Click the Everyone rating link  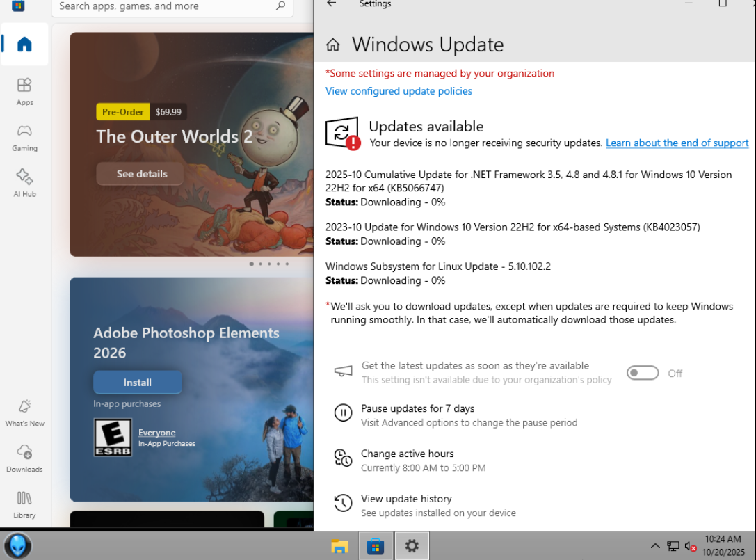point(156,433)
